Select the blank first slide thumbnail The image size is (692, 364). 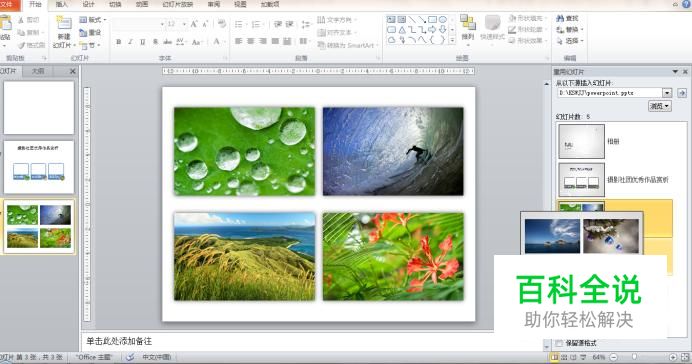point(39,108)
